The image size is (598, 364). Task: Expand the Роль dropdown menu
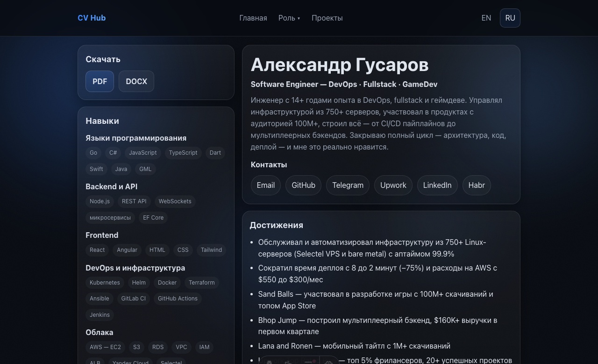pos(289,18)
